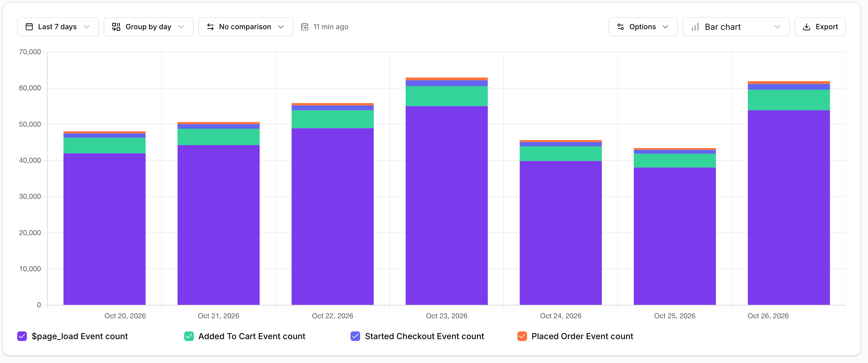Click the bar chart icon in chart type selector
This screenshot has height=363, width=868.
[695, 27]
